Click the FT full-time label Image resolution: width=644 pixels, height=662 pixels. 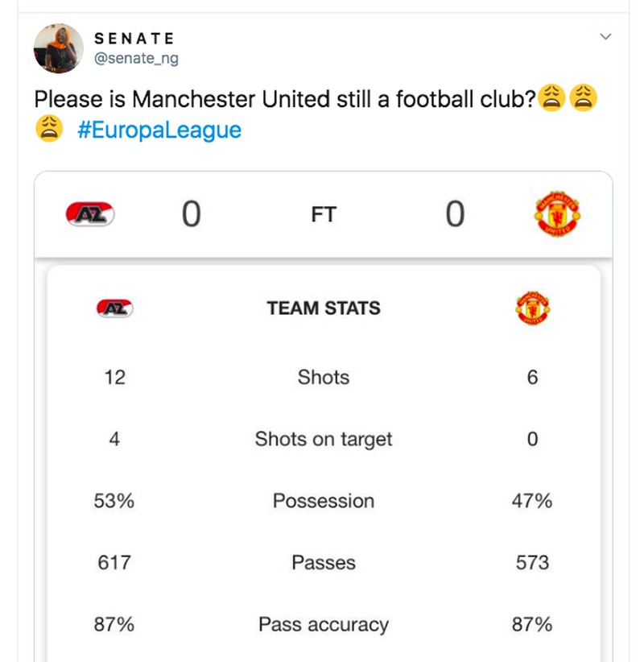(324, 215)
